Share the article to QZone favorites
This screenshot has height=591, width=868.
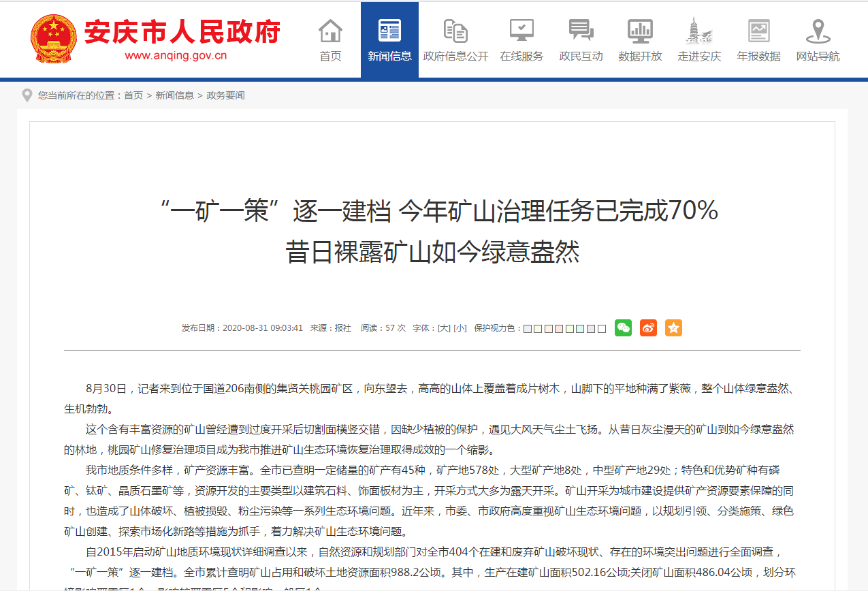673,328
